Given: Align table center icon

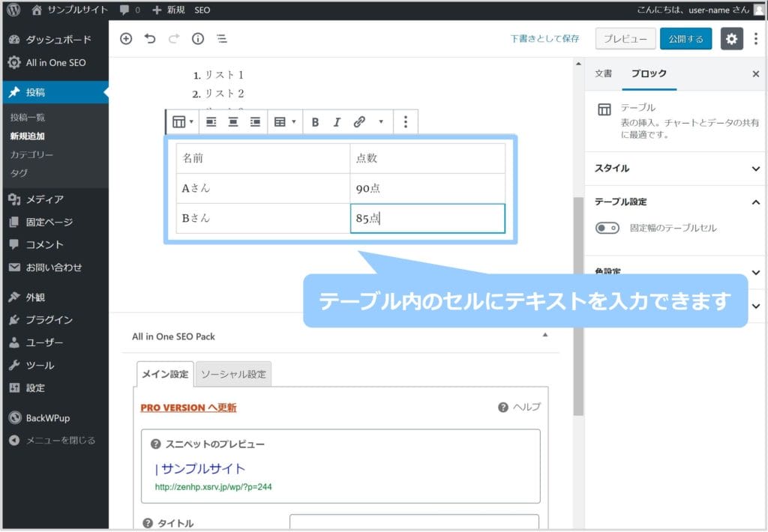Looking at the screenshot, I should pos(233,122).
